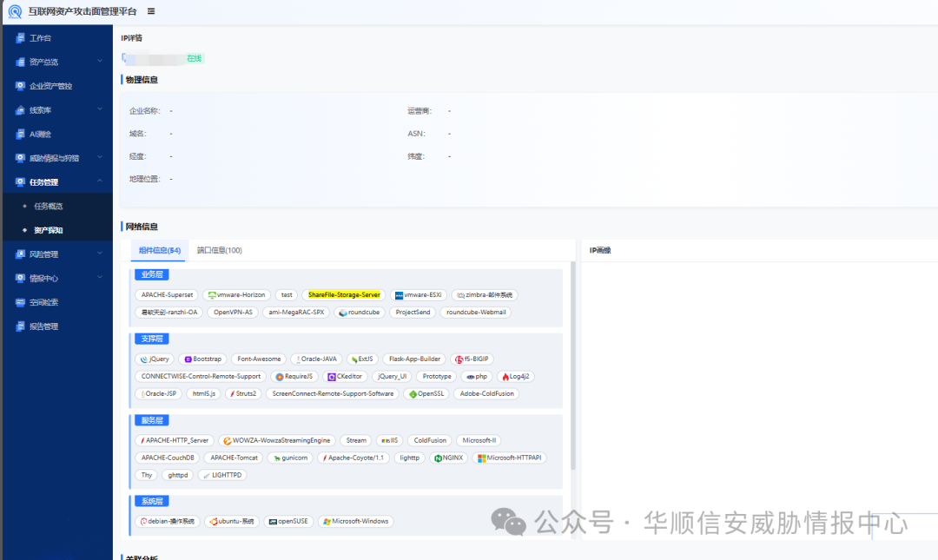Expand the 威胁情报与狩猎 menu chevron
938x560 pixels.
click(100, 157)
